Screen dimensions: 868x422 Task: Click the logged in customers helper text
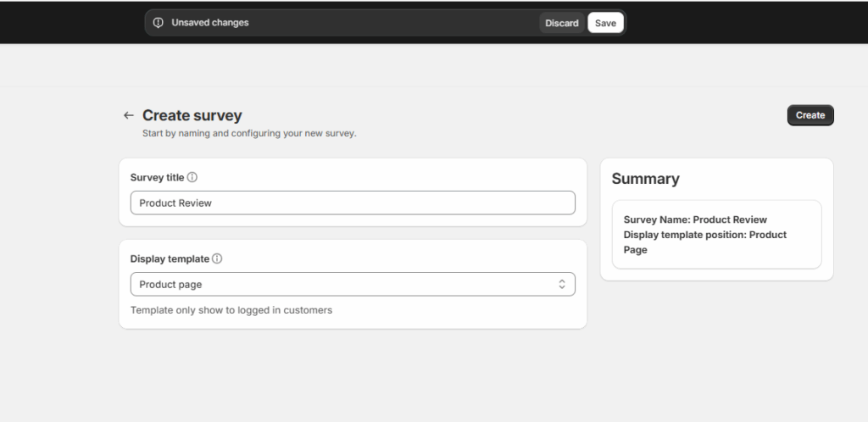(231, 310)
